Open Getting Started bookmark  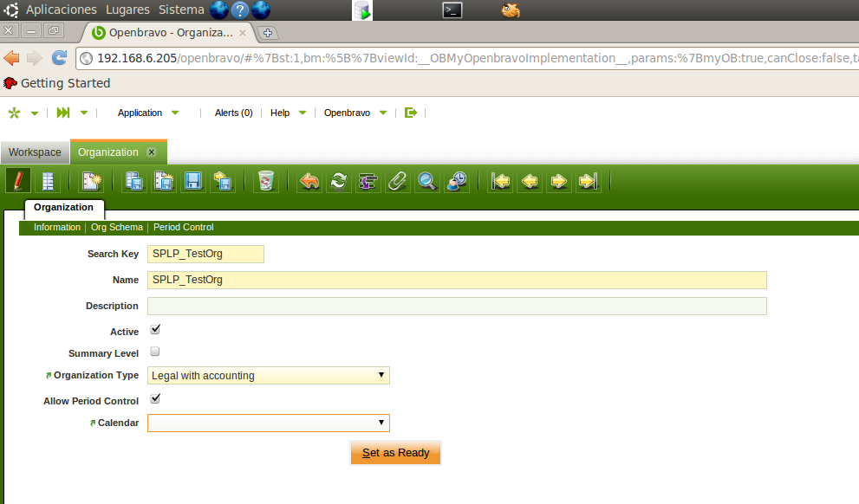(57, 83)
